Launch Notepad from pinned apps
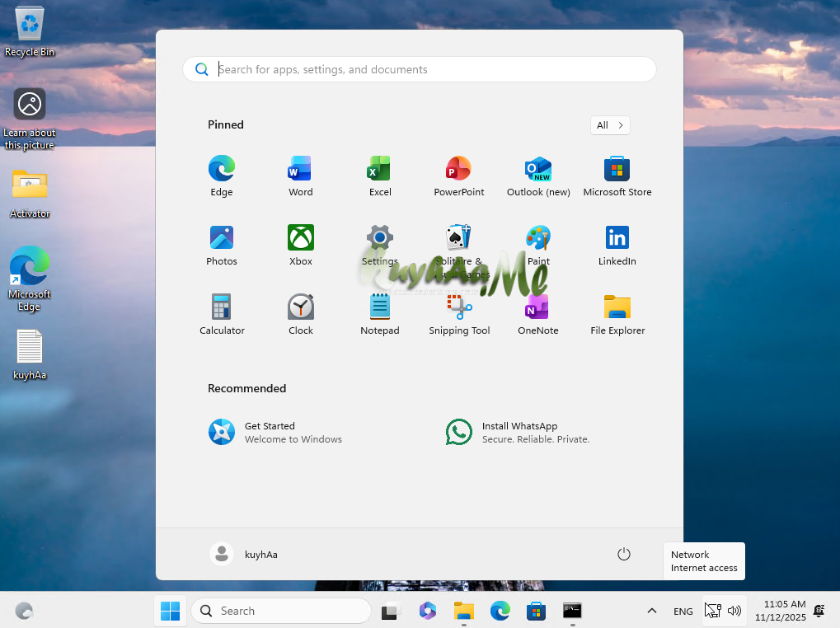840x628 pixels. pos(380,314)
